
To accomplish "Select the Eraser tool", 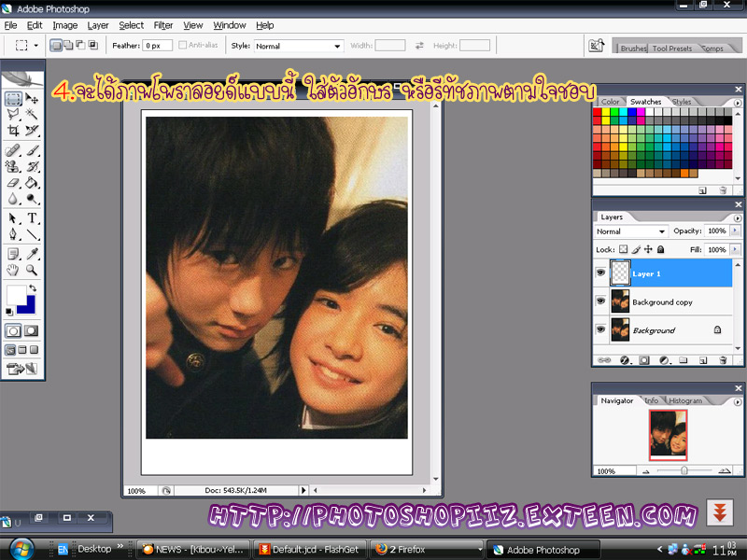I will 13,183.
